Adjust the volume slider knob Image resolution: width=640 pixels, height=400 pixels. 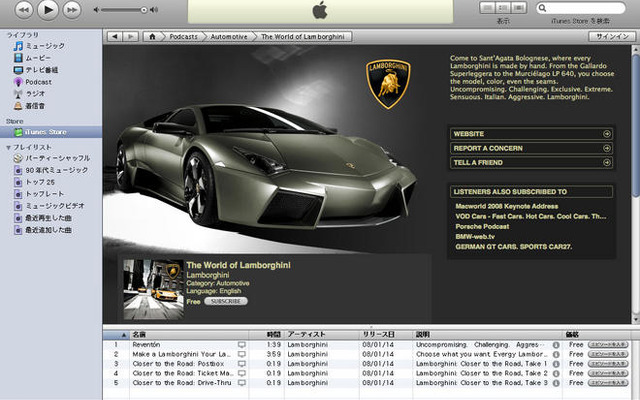click(144, 10)
